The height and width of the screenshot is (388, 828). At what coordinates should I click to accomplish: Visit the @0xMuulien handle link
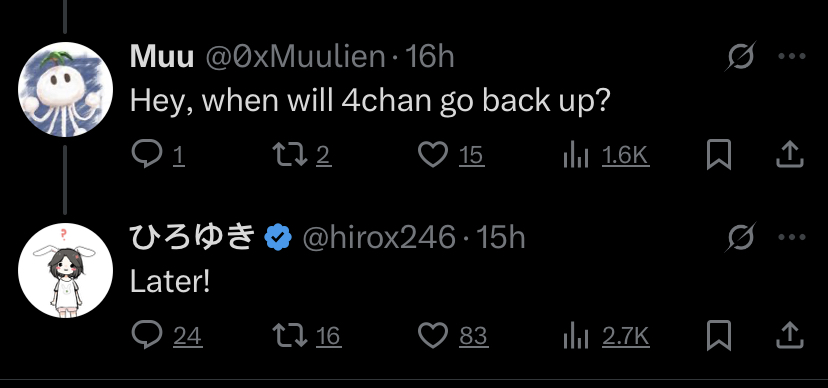[x=295, y=56]
